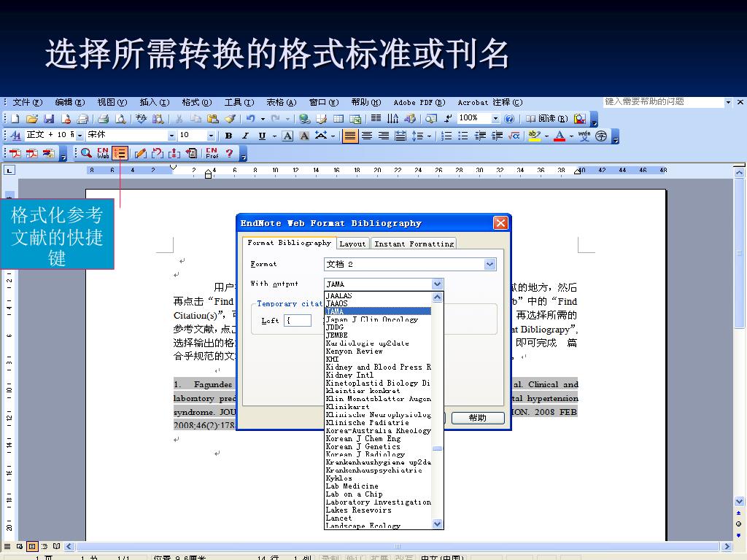Undo the last action
This screenshot has width=747, height=560.
[x=251, y=119]
